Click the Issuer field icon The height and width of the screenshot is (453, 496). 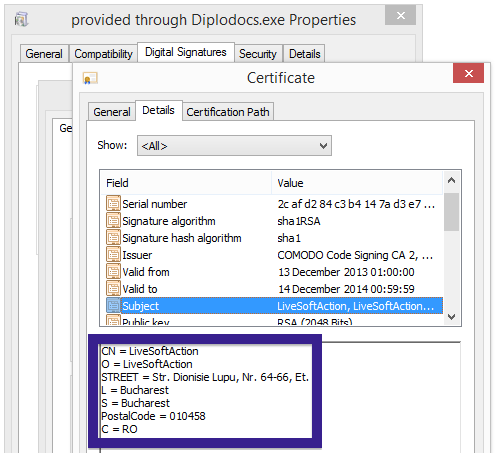(x=113, y=254)
